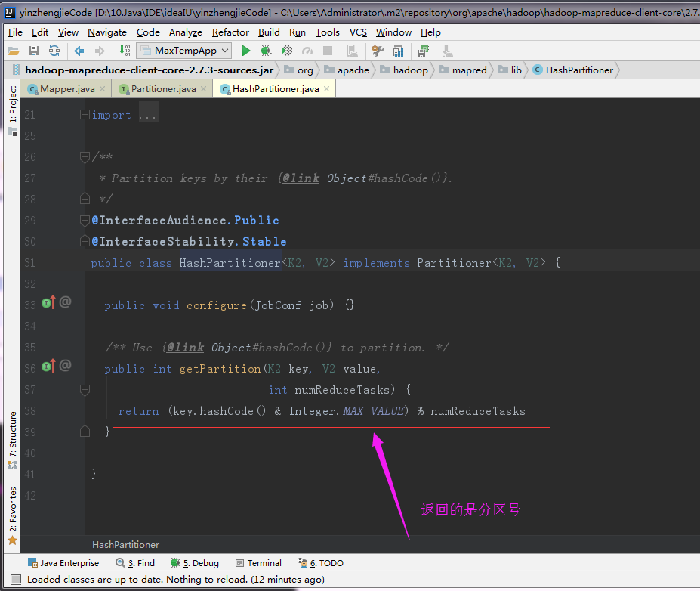Open the Find tool window
700x591 pixels.
coord(135,563)
